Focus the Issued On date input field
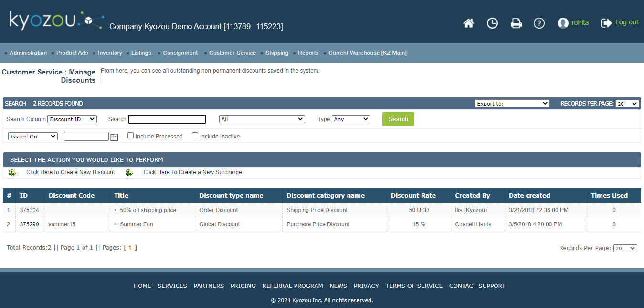The width and height of the screenshot is (644, 308). click(86, 137)
